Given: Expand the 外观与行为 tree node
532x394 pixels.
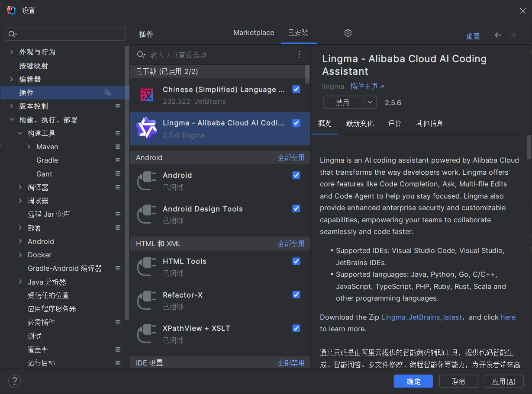Looking at the screenshot, I should [11, 52].
